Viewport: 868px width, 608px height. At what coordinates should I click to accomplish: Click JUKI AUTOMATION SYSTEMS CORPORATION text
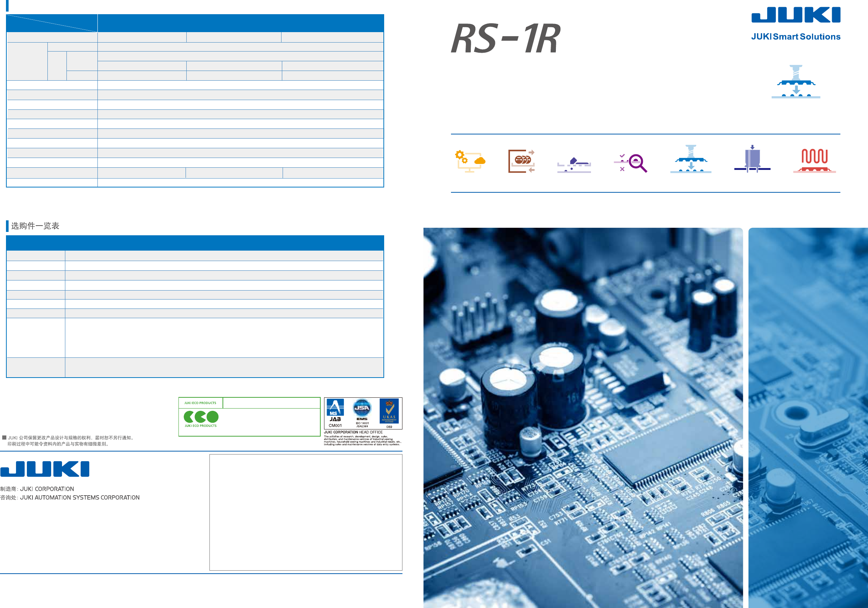tap(80, 497)
